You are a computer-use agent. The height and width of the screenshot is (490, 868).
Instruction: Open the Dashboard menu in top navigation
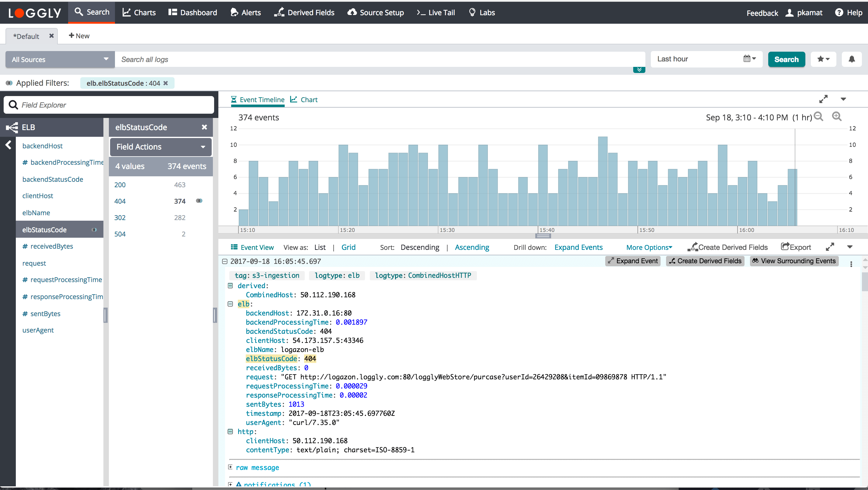(x=193, y=12)
